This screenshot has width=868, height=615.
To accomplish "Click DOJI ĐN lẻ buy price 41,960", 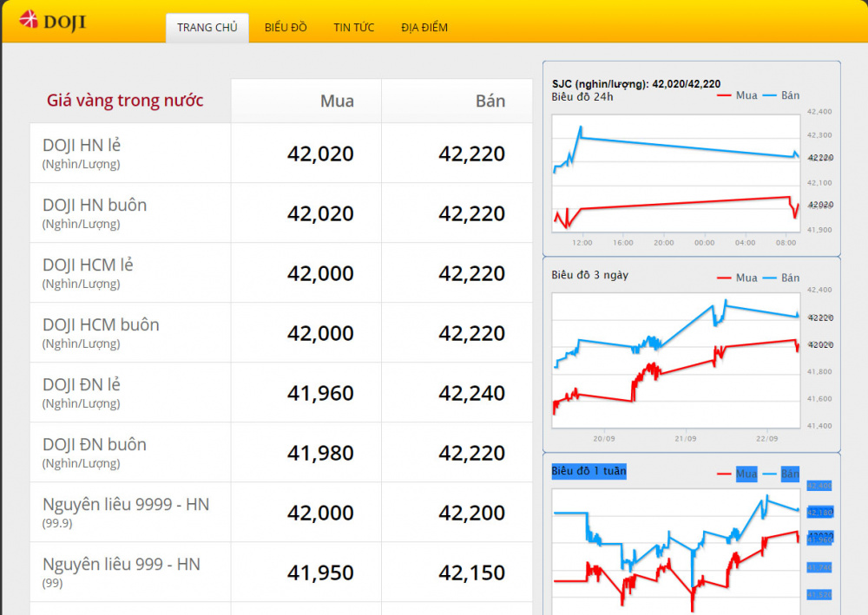I will click(x=320, y=393).
